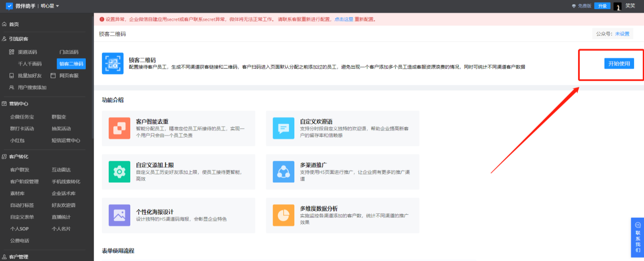Open the 短信运营中心 menu item

click(x=66, y=140)
